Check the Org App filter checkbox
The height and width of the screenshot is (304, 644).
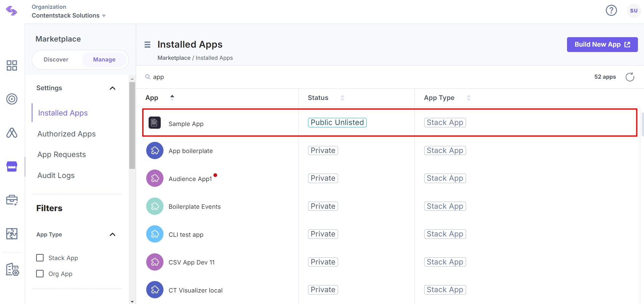(x=40, y=274)
